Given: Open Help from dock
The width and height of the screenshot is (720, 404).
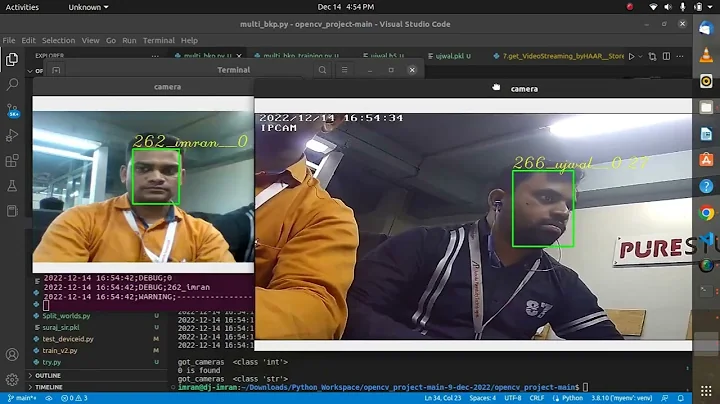Looking at the screenshot, I should tap(706, 186).
